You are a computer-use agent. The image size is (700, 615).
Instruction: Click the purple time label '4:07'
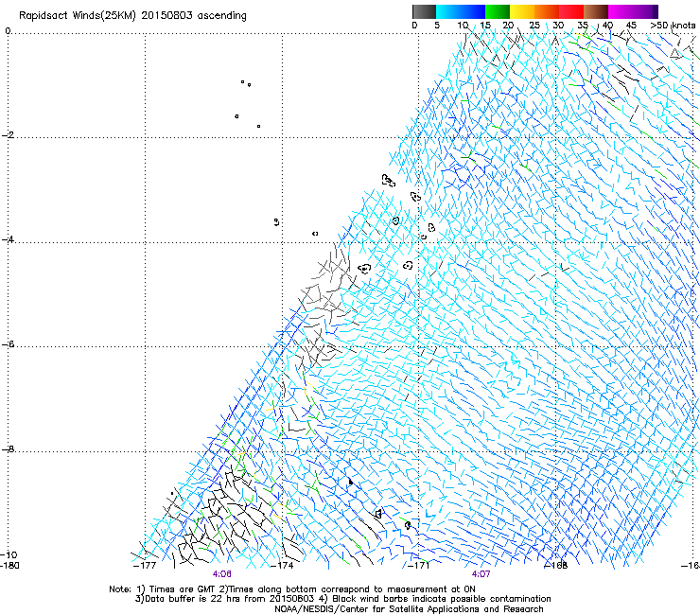(481, 574)
